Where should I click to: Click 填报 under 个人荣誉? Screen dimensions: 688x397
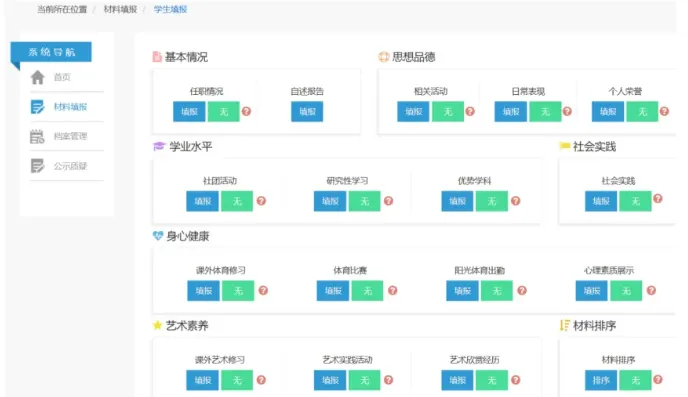pos(608,111)
